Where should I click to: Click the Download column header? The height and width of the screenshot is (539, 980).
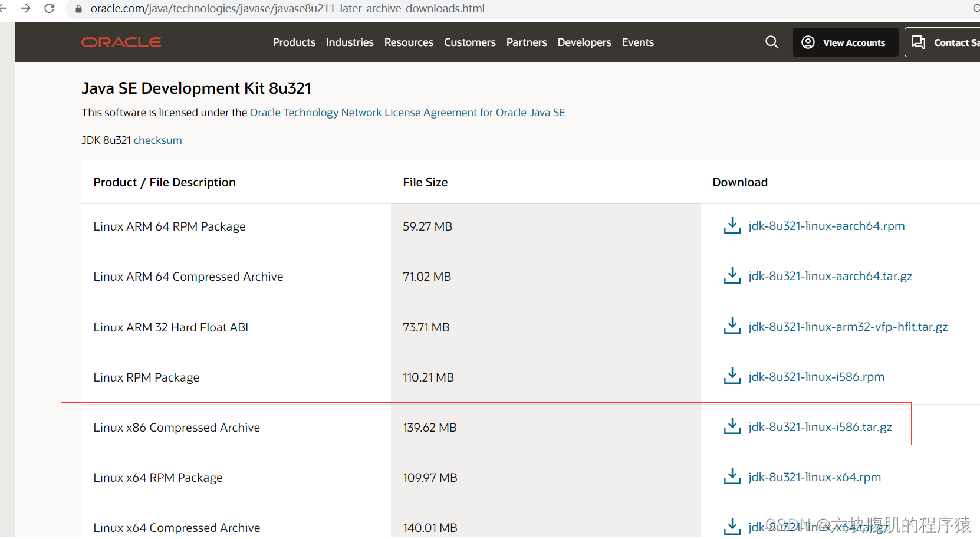[740, 182]
